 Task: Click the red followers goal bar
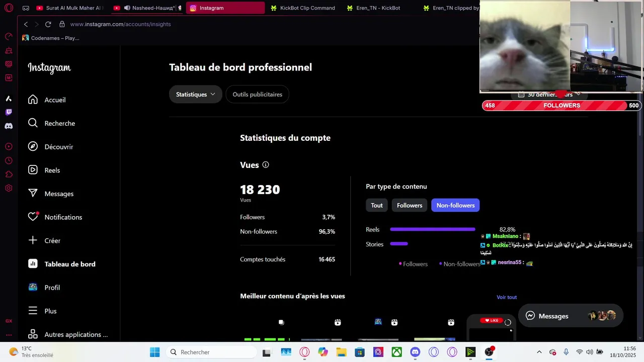click(561, 106)
